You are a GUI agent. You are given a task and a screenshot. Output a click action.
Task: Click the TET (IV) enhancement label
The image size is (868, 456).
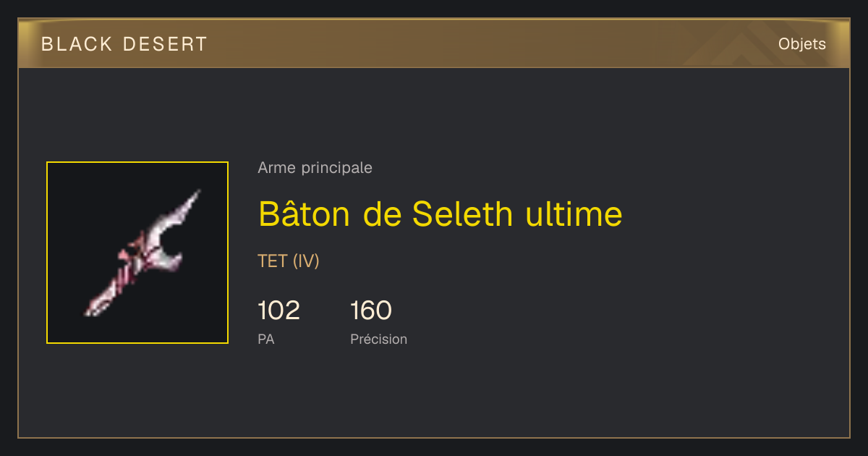288,261
